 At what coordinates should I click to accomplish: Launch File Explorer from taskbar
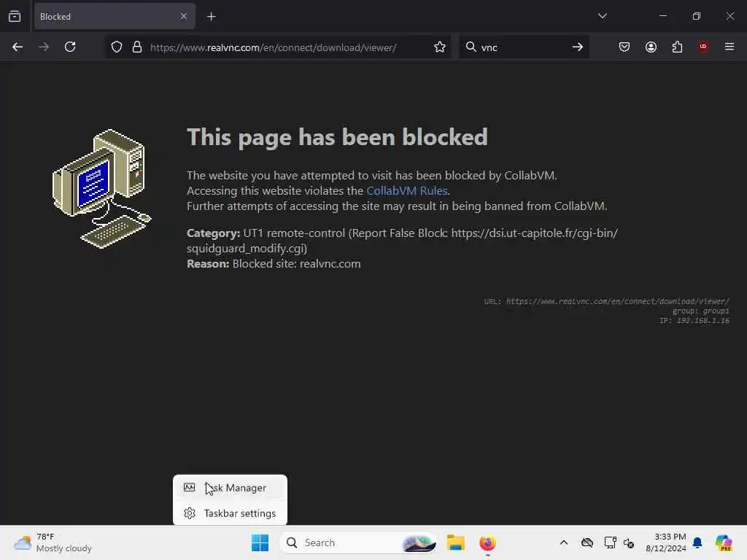pyautogui.click(x=455, y=542)
